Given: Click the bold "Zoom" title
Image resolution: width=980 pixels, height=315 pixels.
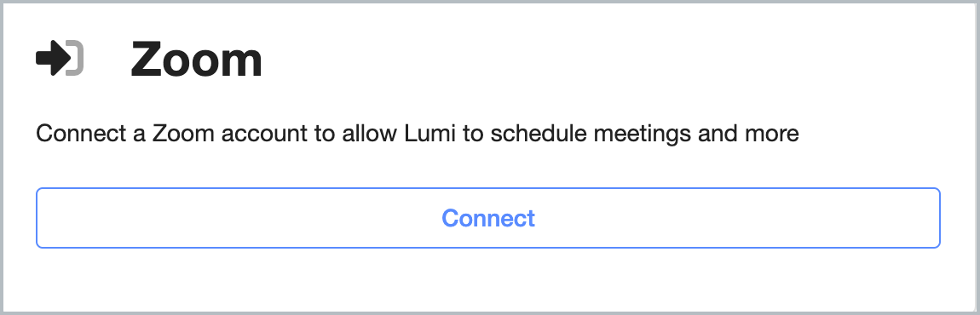Looking at the screenshot, I should (196, 60).
